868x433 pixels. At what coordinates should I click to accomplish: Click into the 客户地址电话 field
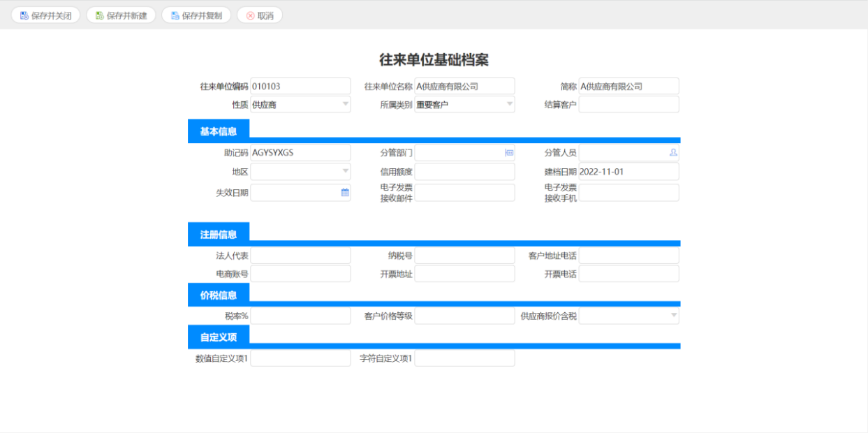(x=628, y=256)
